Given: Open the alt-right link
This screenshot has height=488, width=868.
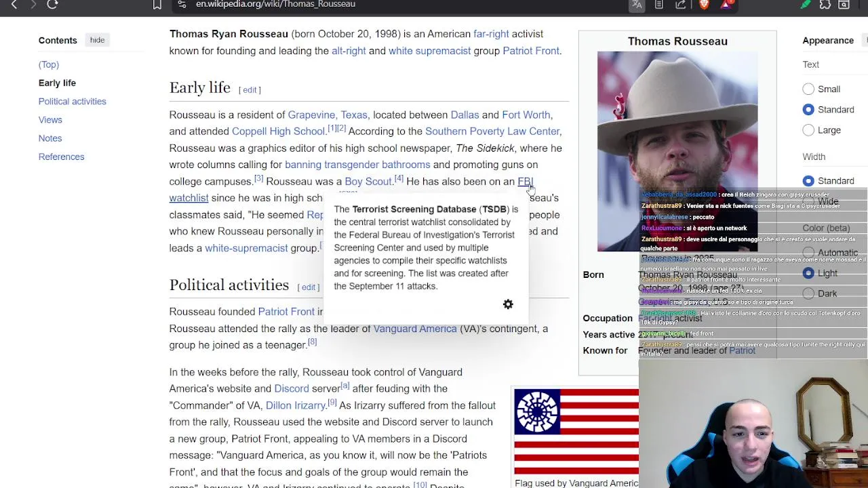Looking at the screenshot, I should [349, 51].
